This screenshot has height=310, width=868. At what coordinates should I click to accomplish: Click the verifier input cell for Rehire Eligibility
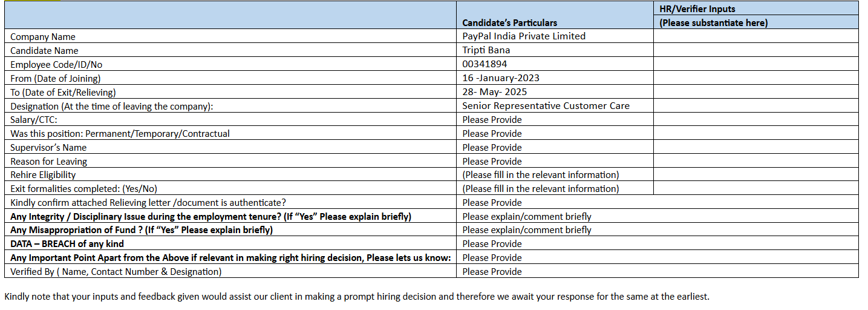coord(755,175)
